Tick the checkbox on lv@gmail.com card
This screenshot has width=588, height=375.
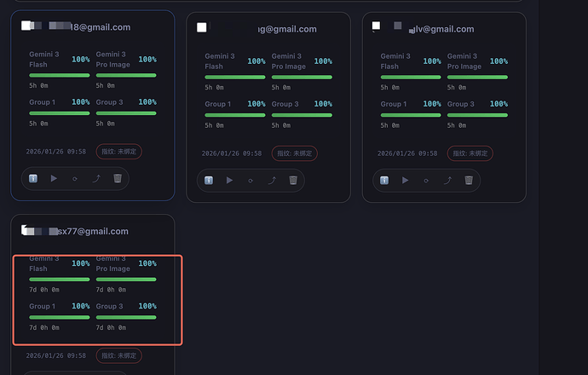[x=376, y=26]
